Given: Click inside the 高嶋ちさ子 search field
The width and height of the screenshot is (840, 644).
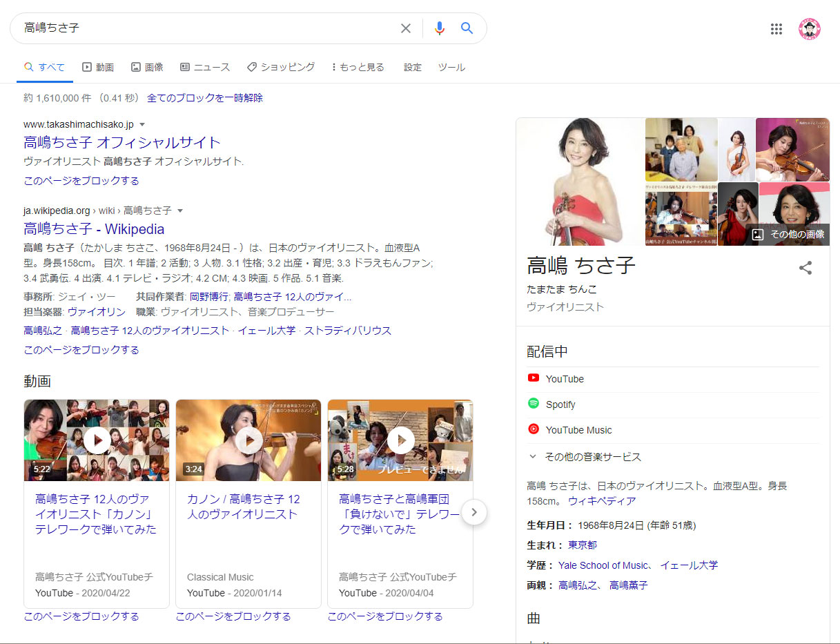Looking at the screenshot, I should coord(207,28).
